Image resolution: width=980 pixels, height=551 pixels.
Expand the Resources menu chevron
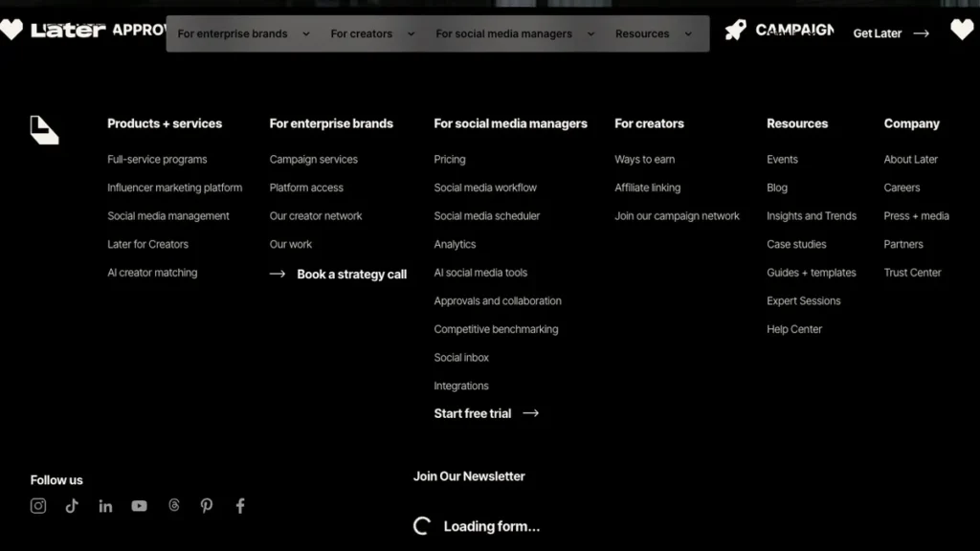tap(688, 33)
